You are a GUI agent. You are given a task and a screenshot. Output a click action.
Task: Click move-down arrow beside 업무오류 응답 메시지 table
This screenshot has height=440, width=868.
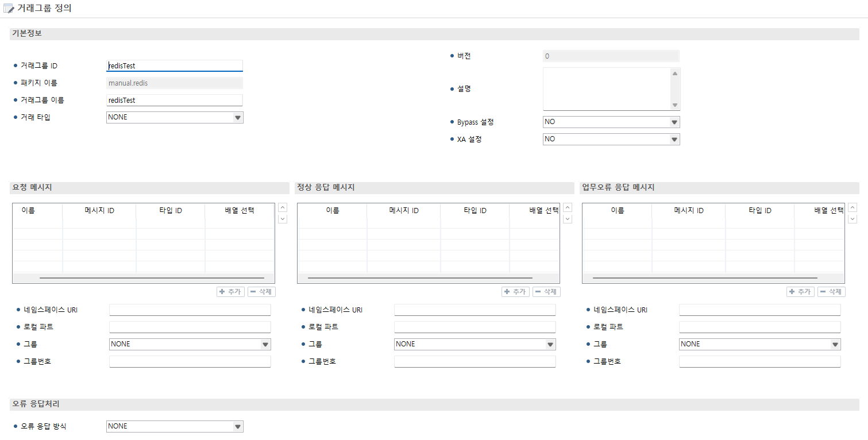[852, 218]
